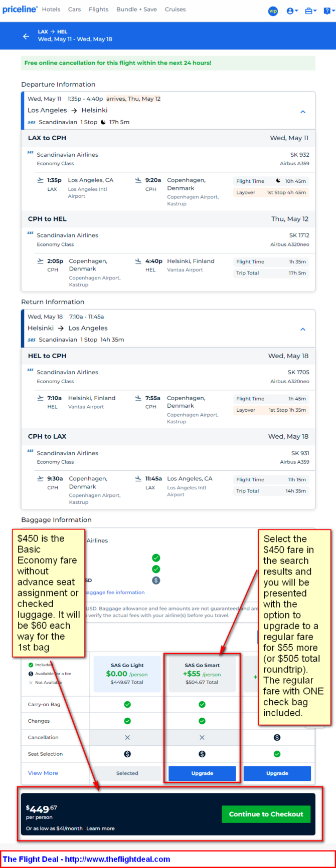The height and width of the screenshot is (868, 336).
Task: Click flight number SK 931
Action: 300,453
